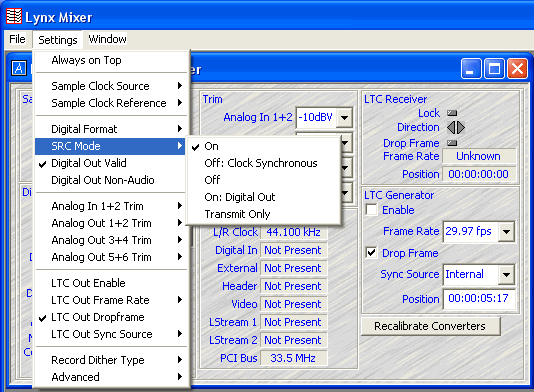Click the Recalibrate Converters button

click(430, 326)
